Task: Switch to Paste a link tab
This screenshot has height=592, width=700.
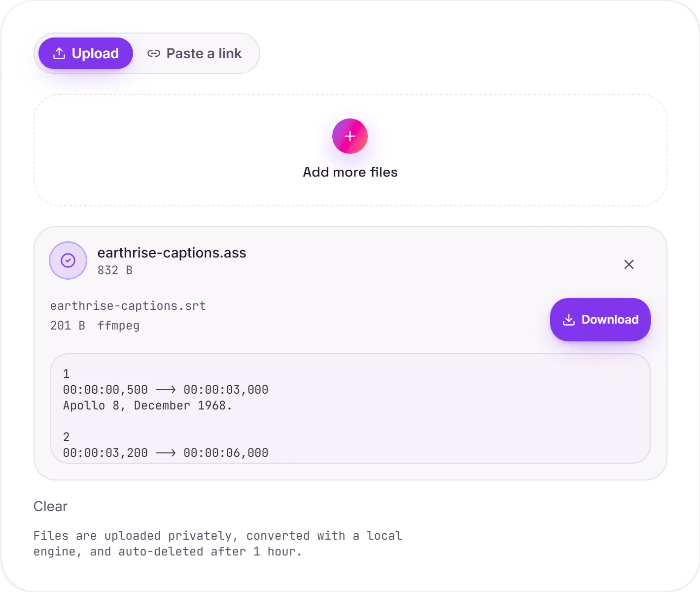Action: click(x=195, y=53)
